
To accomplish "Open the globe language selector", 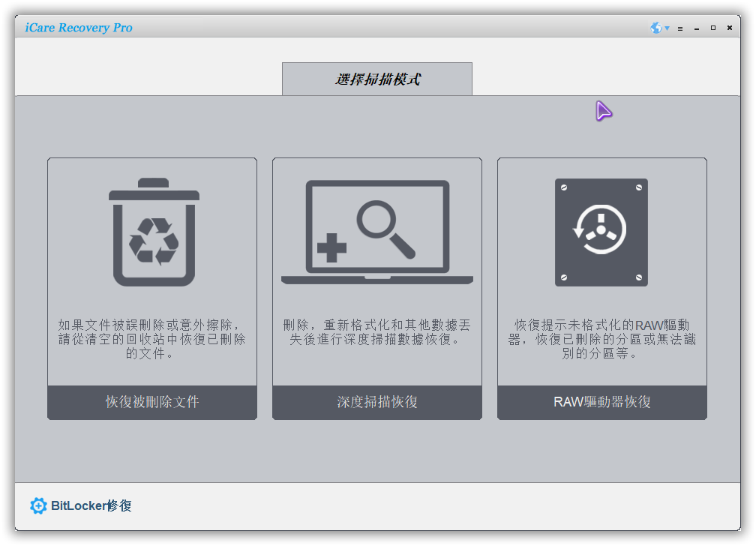I will tap(656, 28).
